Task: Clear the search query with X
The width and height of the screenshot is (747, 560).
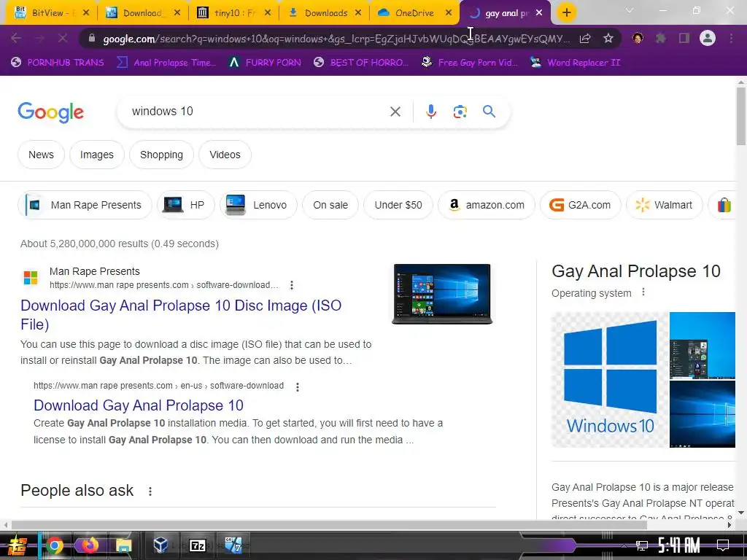Action: coord(395,112)
